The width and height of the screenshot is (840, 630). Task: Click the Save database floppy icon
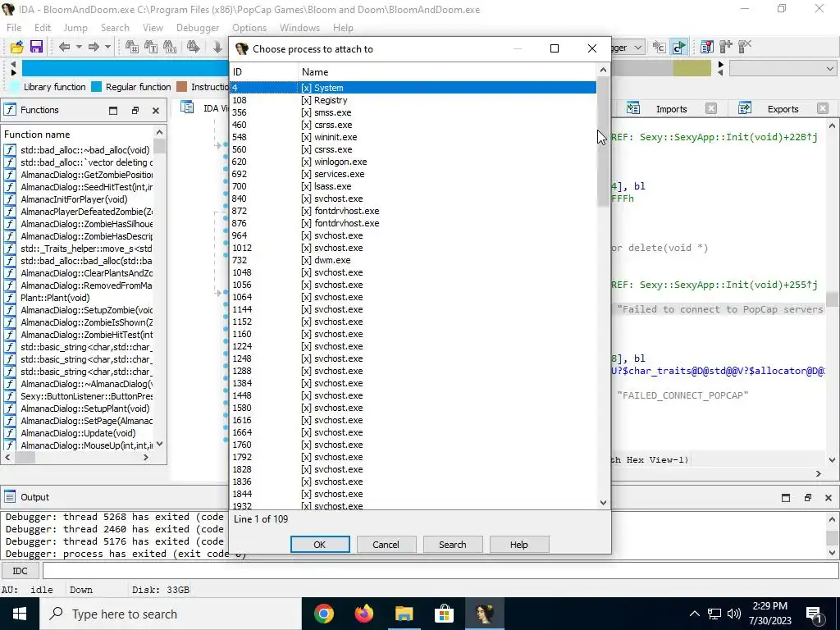coord(36,47)
